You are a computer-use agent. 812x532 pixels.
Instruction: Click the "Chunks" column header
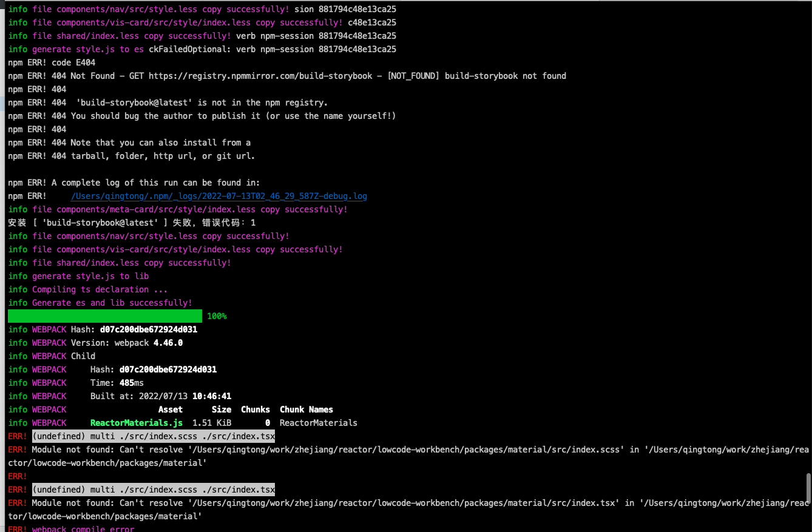click(255, 409)
